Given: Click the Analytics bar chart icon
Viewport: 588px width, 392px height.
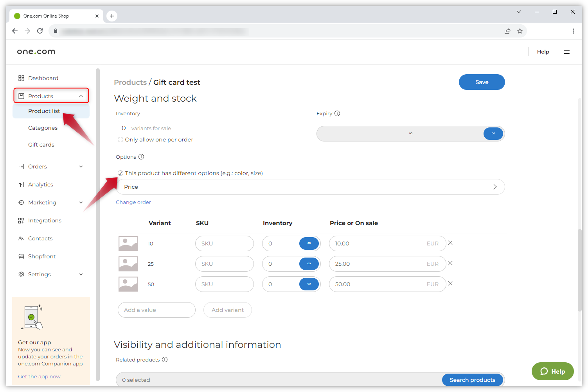Looking at the screenshot, I should click(x=21, y=184).
